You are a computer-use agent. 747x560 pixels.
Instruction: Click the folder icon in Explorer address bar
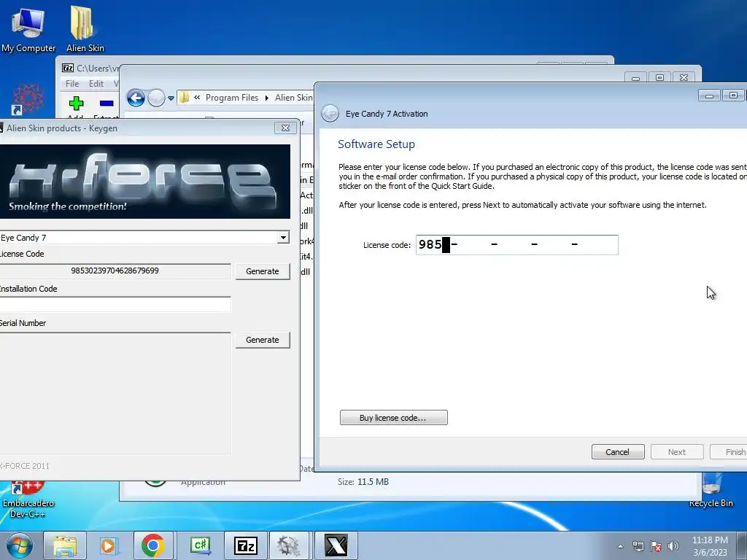184,98
